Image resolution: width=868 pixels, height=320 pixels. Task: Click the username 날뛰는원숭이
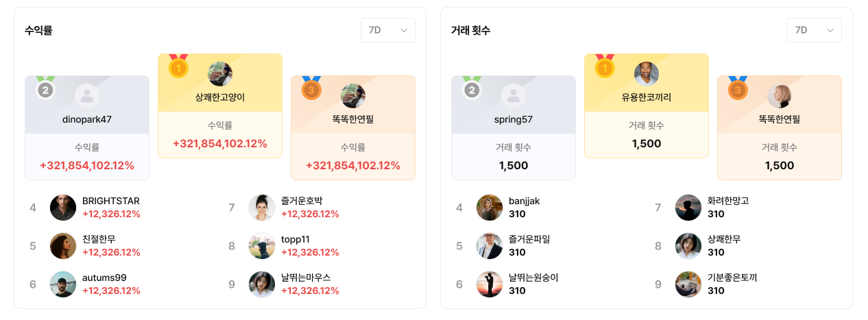pyautogui.click(x=533, y=278)
